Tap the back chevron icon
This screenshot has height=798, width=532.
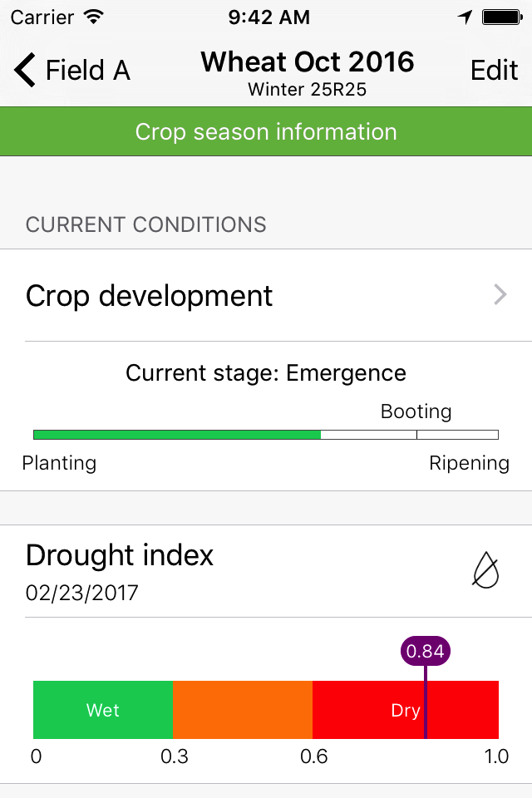tap(24, 70)
